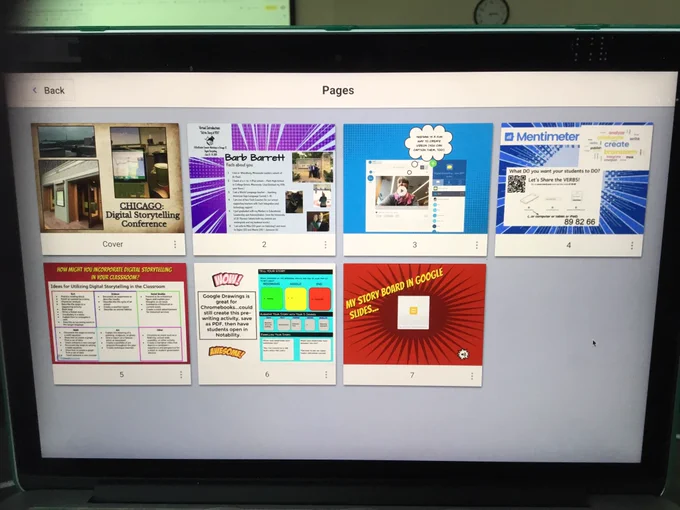This screenshot has height=510, width=680.
Task: Open page 3 video screenshot thumbnail
Action: click(x=418, y=178)
